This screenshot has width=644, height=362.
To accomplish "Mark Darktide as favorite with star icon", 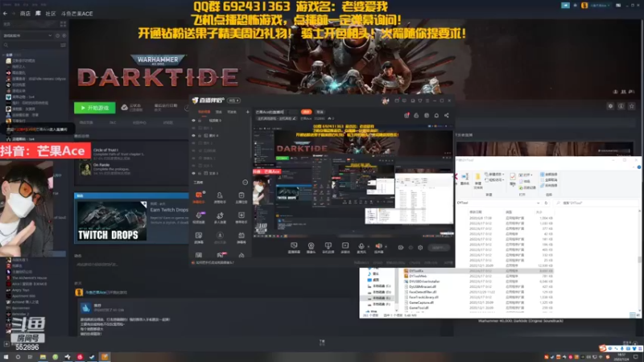I will point(632,106).
